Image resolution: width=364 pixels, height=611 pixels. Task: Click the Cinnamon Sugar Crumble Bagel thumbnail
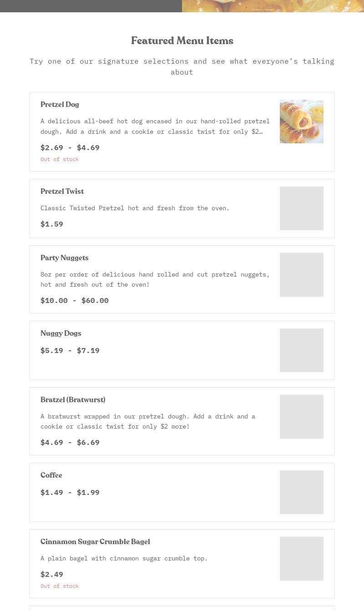[x=301, y=559]
